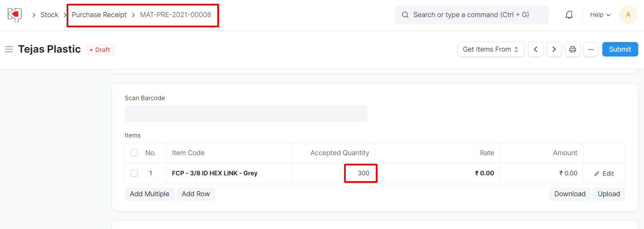Screen dimensions: 644x229
Task: Go to previous document arrow
Action: coord(535,49)
